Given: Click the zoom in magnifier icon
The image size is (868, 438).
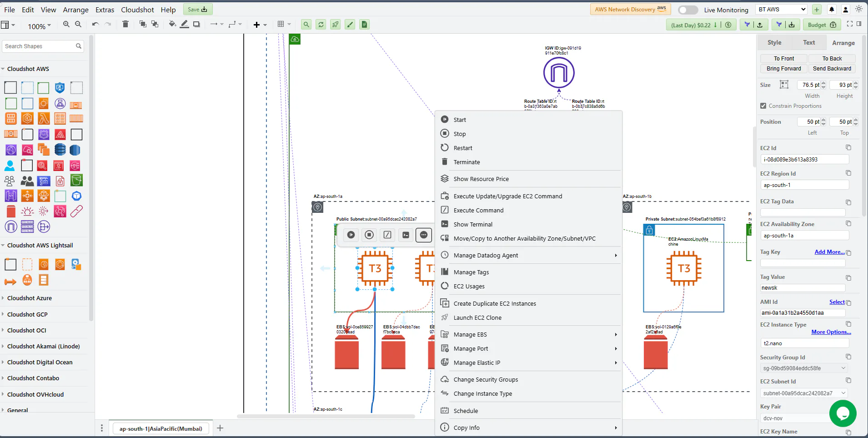Looking at the screenshot, I should point(66,24).
